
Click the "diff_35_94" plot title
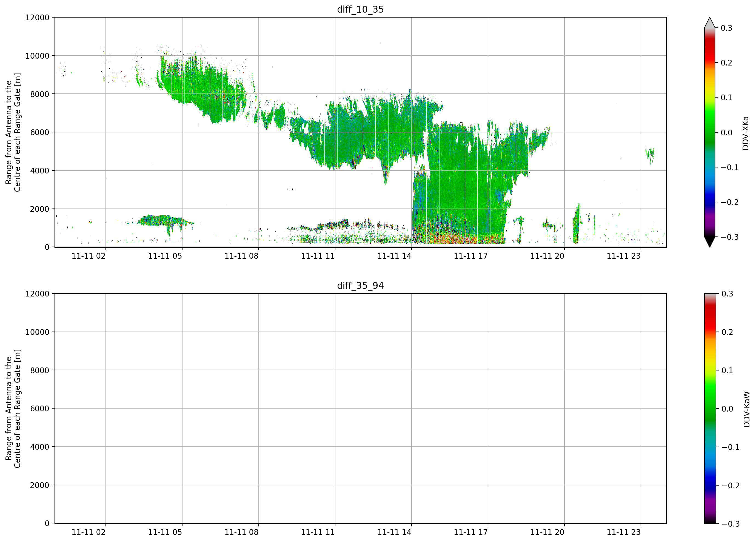pos(360,286)
